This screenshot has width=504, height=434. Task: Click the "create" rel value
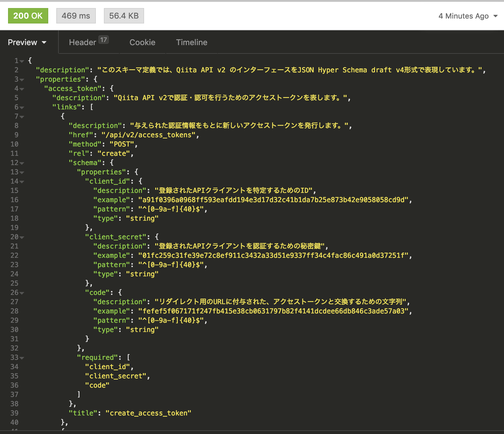click(114, 154)
